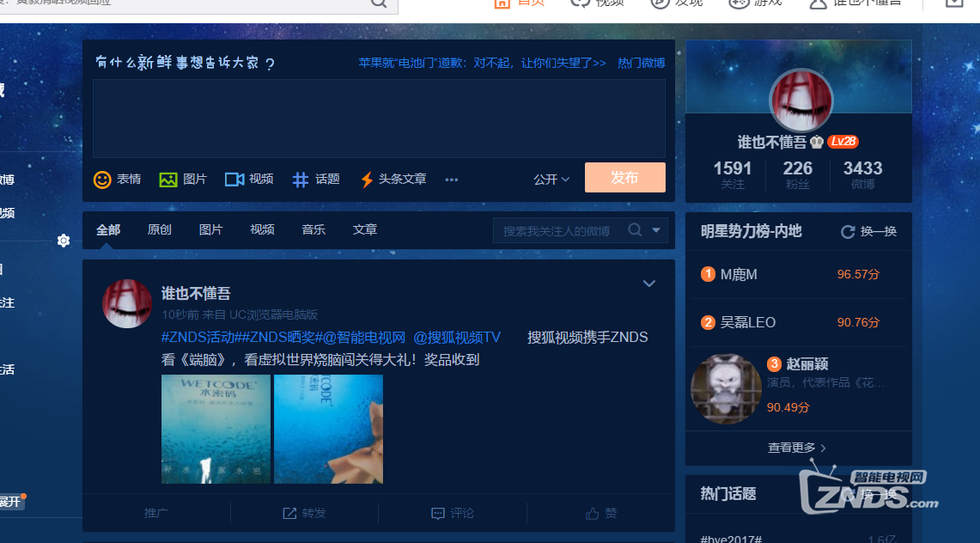Click the 发布 publish button
The image size is (980, 543).
pos(624,178)
